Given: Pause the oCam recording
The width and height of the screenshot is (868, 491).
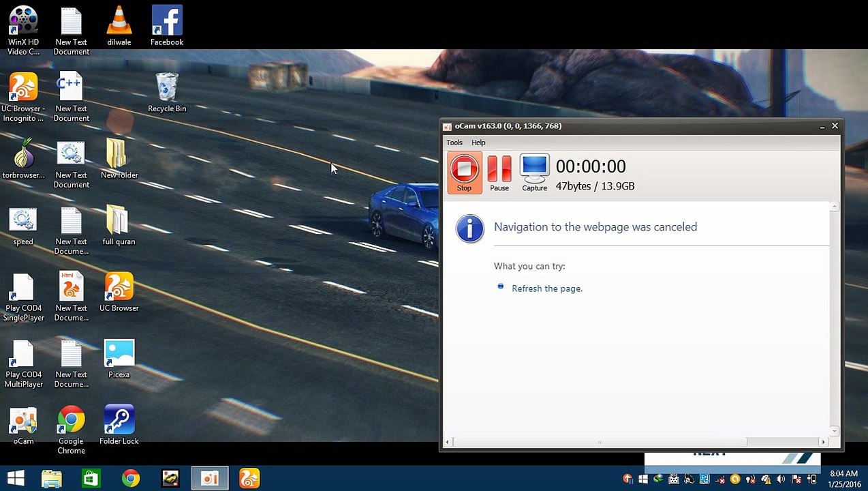Looking at the screenshot, I should click(499, 173).
